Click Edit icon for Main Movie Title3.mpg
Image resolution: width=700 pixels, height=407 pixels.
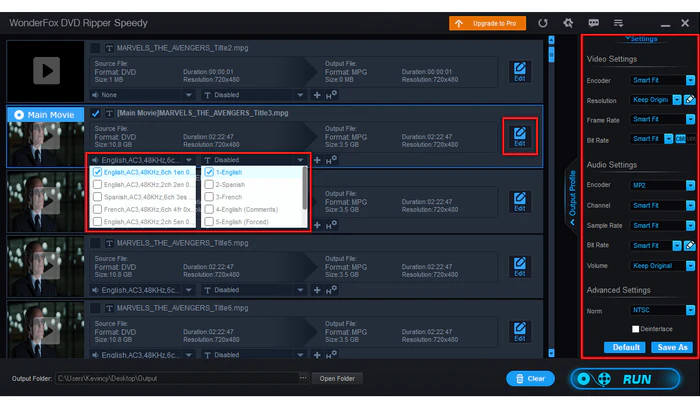520,137
